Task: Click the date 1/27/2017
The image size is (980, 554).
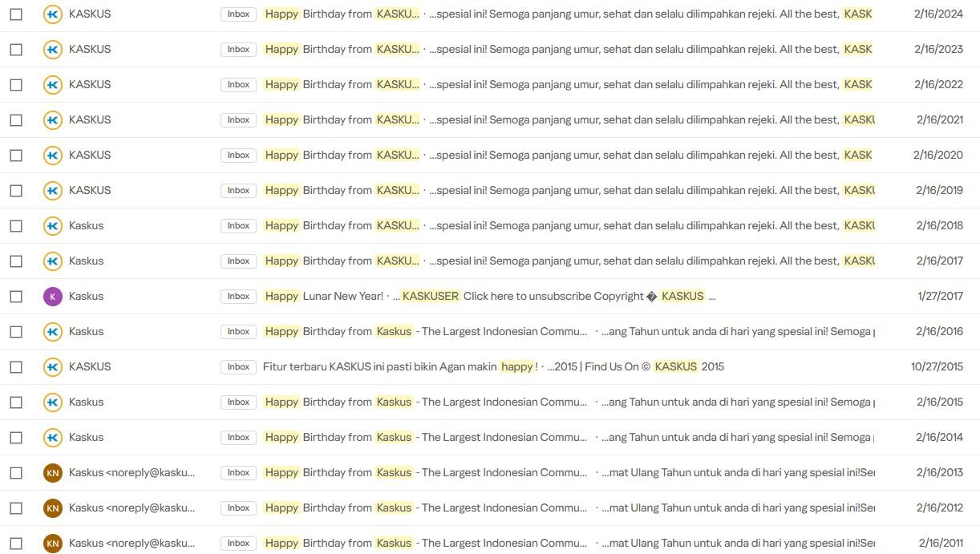Action: point(940,296)
